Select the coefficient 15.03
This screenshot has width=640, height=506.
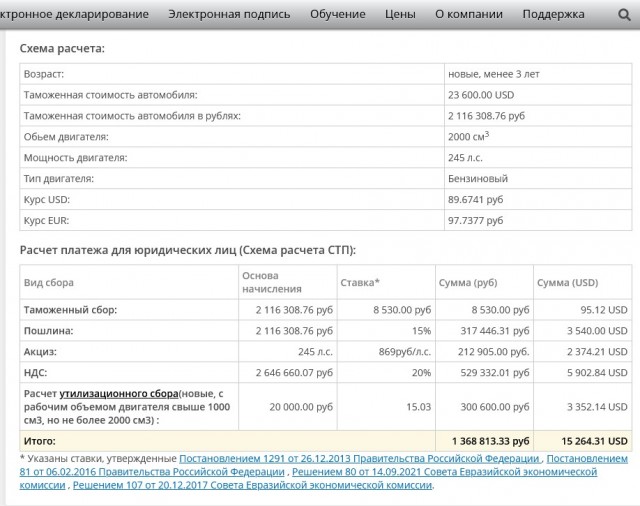tap(418, 407)
